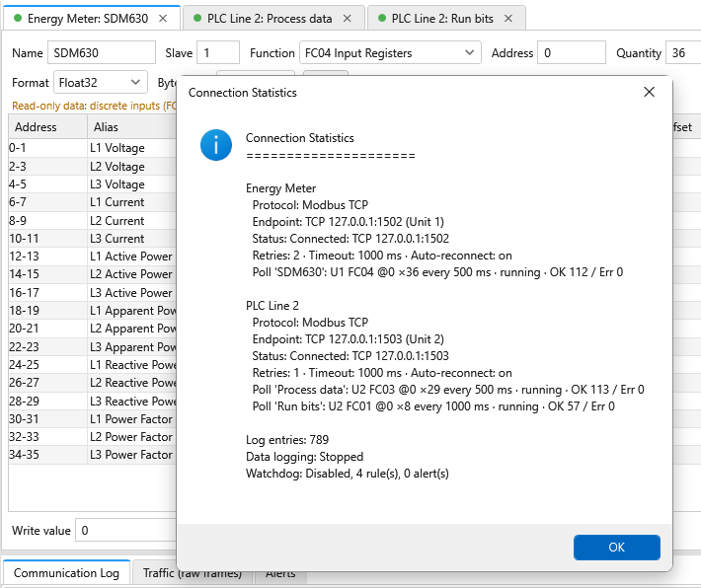Open the Communication Log tab
The height and width of the screenshot is (588, 701).
(x=66, y=573)
